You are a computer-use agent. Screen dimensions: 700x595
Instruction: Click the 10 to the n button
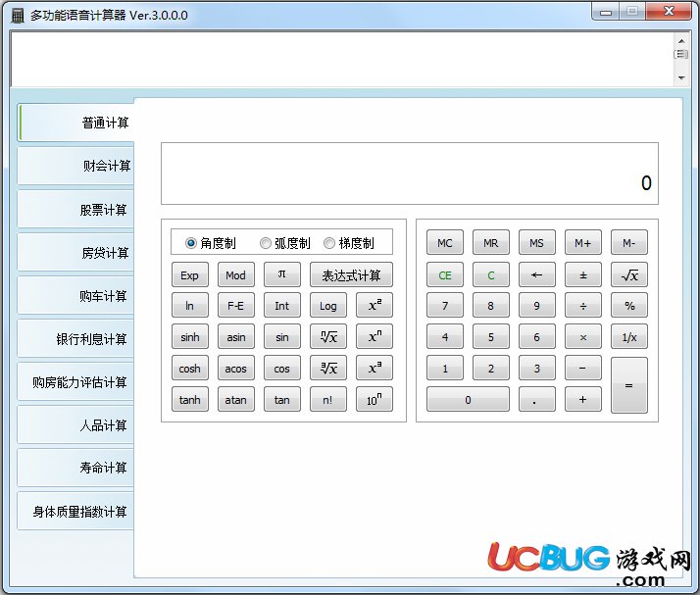[375, 399]
